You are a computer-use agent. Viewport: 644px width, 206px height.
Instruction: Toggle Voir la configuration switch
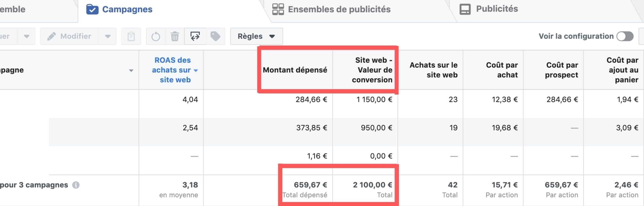click(625, 36)
